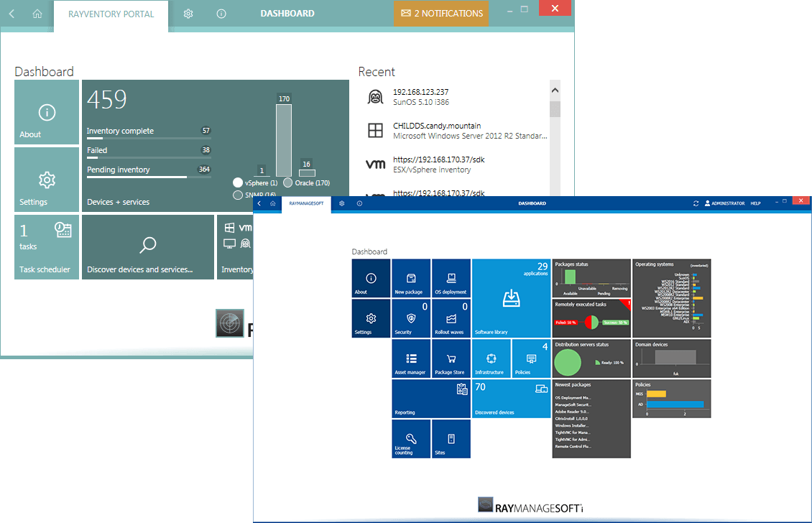
Task: Click the info icon in RayVentory header
Action: pyautogui.click(x=221, y=14)
